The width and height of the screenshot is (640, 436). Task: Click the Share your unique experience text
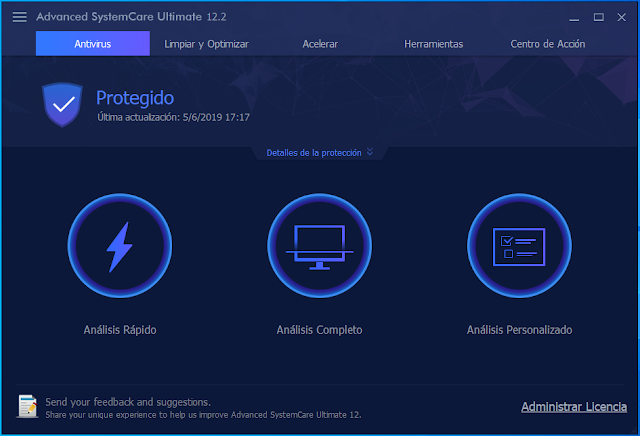point(203,415)
